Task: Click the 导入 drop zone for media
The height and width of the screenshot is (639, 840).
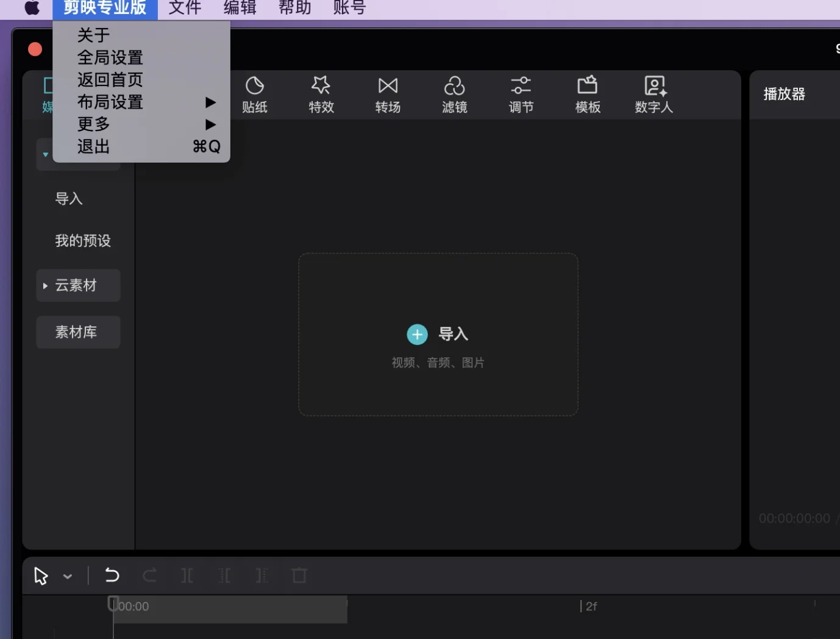Action: coord(438,334)
